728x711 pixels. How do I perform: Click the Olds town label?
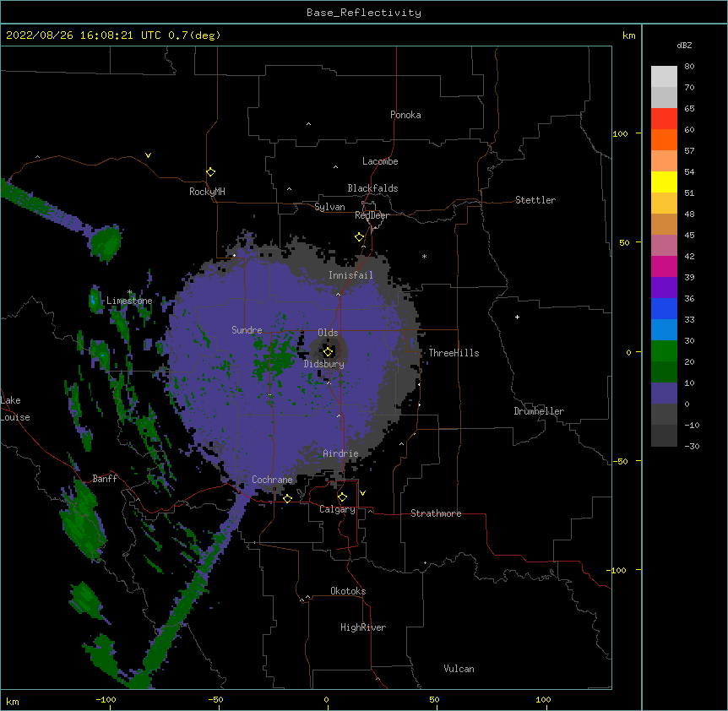click(328, 333)
